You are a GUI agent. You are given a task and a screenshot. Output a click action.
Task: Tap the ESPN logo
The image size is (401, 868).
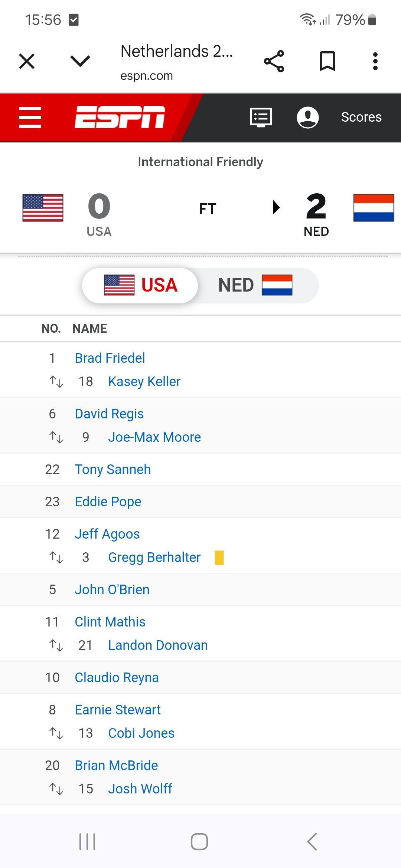(120, 117)
